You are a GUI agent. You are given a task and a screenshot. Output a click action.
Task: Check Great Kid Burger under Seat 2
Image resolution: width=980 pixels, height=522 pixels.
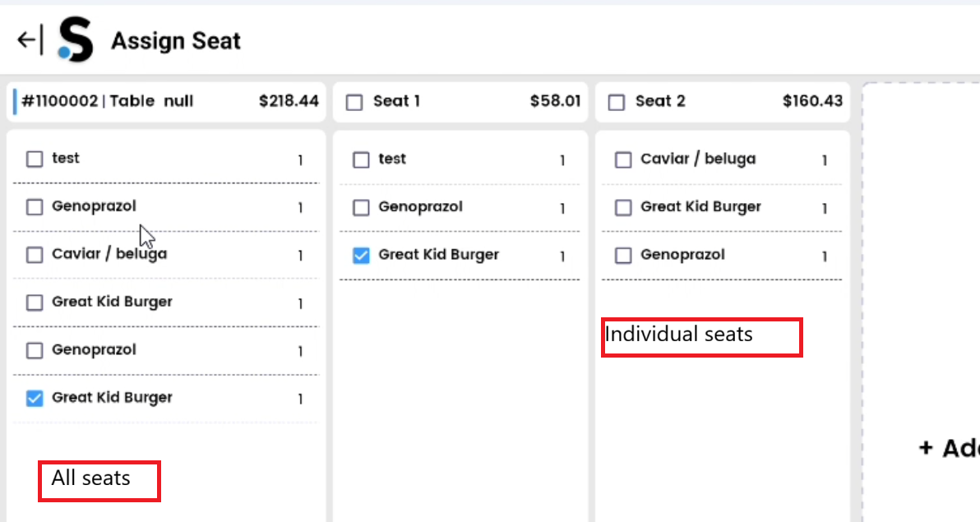[622, 207]
